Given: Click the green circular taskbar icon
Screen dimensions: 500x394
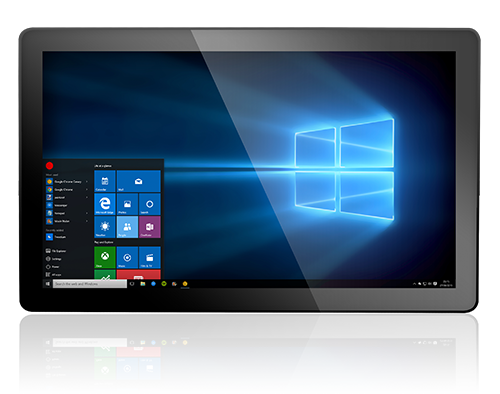Looking at the screenshot, I should point(164,284).
